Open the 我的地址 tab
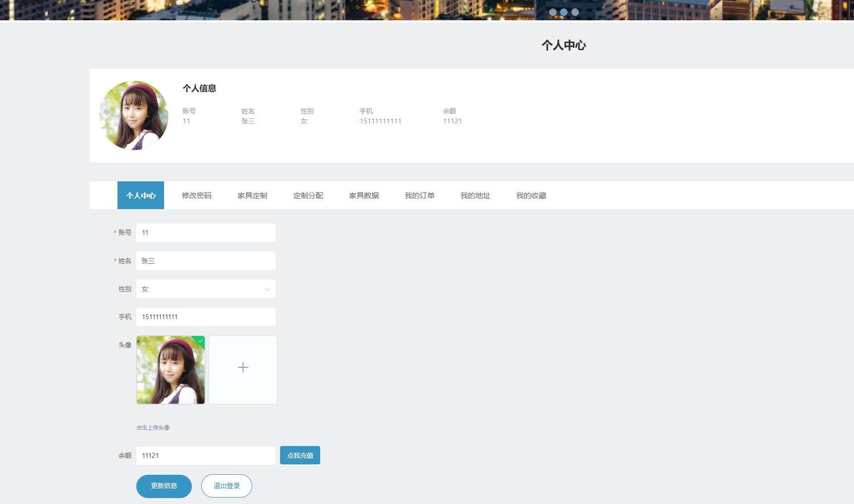 tap(475, 196)
